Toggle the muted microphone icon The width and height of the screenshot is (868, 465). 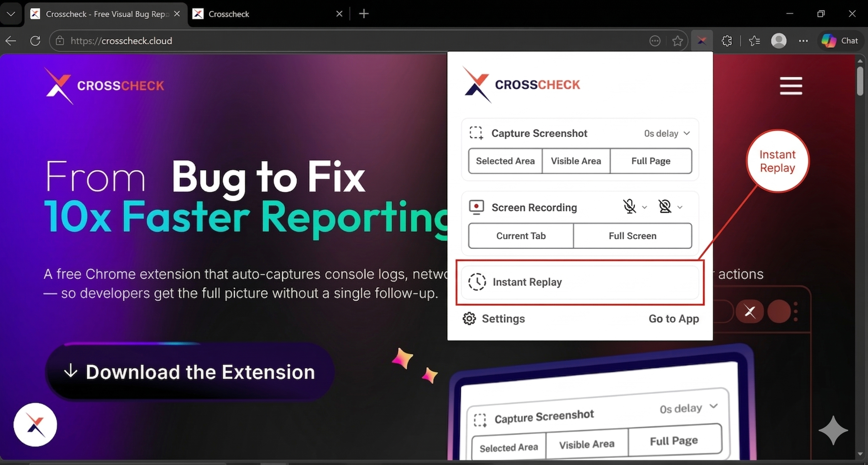[x=629, y=206]
